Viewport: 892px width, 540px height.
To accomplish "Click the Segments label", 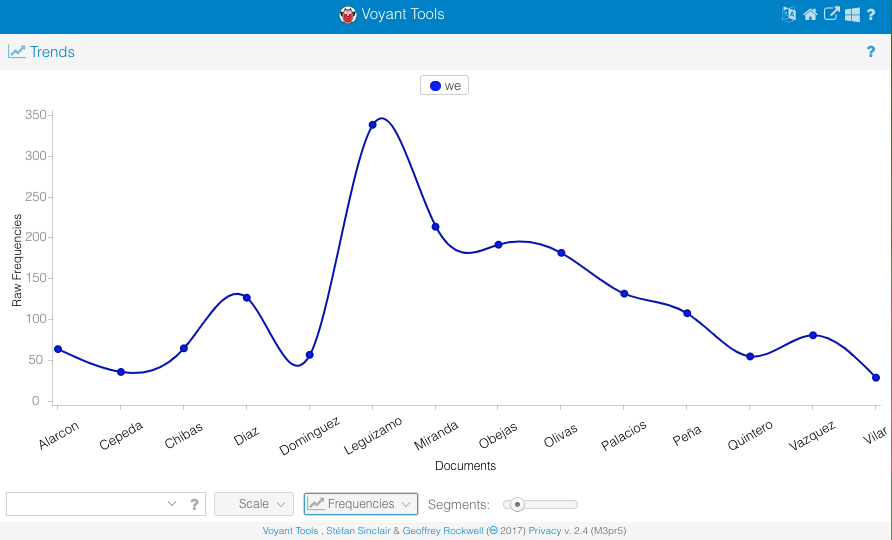I will coord(459,505).
